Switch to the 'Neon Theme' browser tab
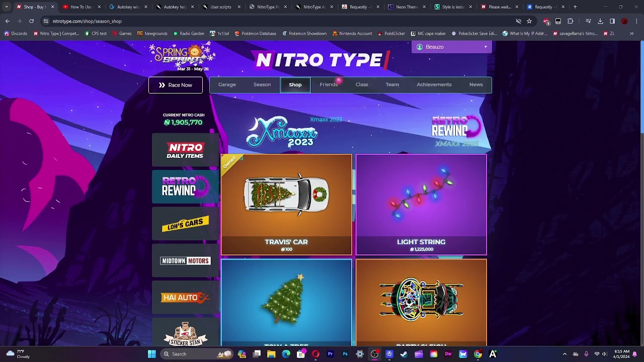 coord(407,7)
